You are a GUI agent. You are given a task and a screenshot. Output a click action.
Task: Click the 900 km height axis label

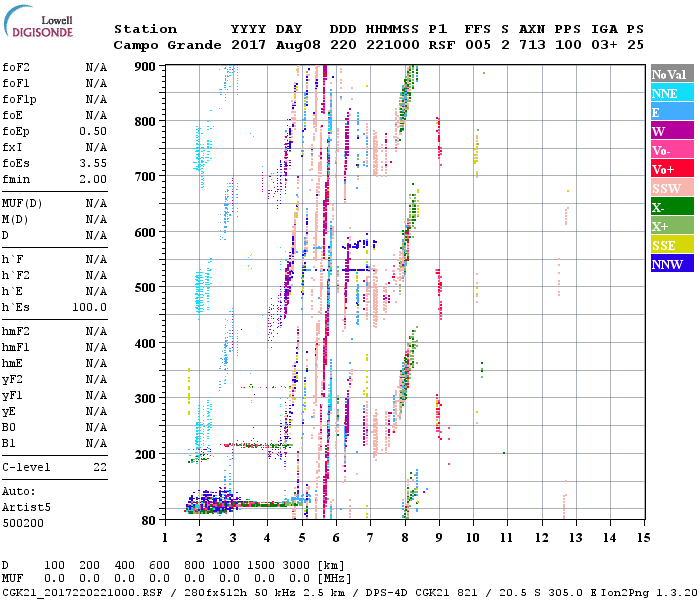[x=146, y=66]
